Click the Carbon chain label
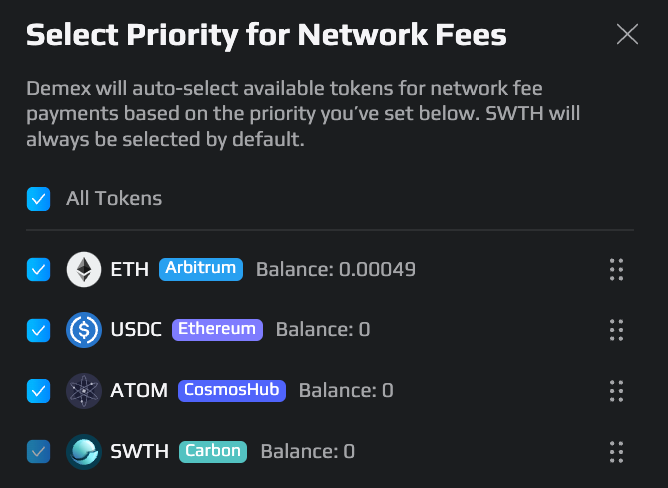Image resolution: width=668 pixels, height=488 pixels. [213, 452]
